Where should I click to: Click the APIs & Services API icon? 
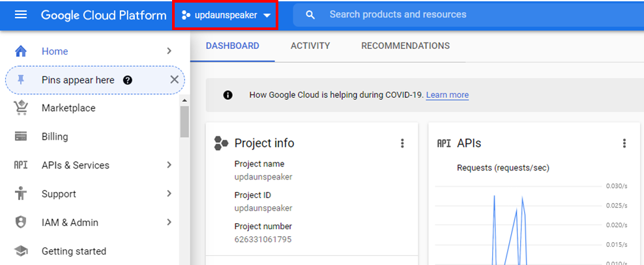pos(21,165)
